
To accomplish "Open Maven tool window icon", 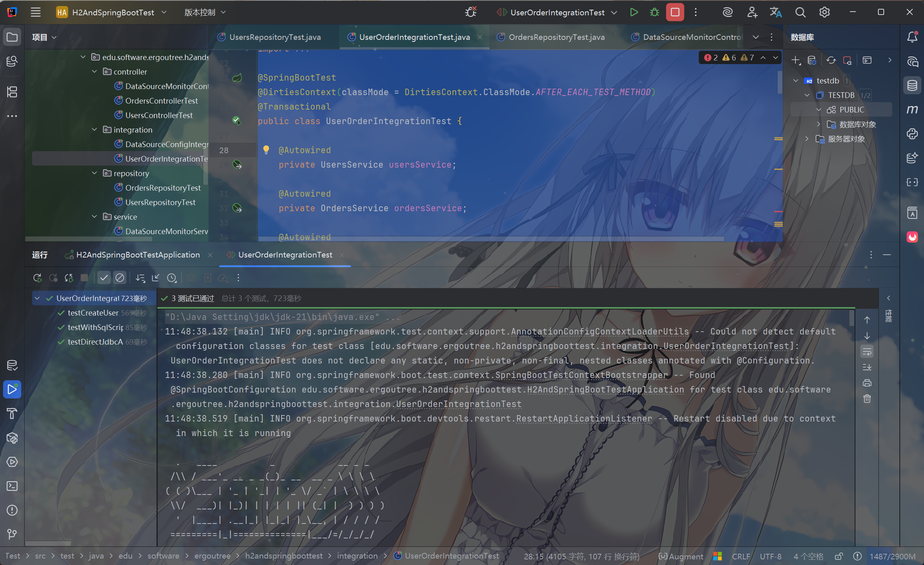I will pos(912,110).
